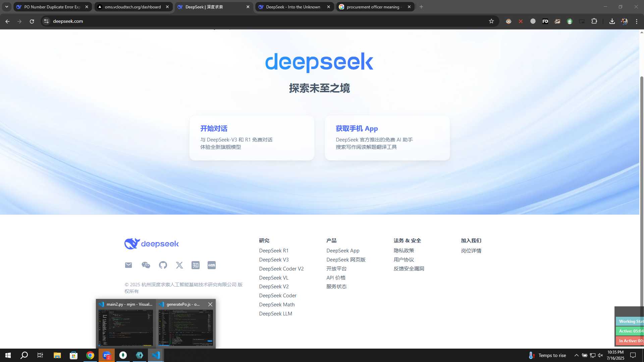The image size is (644, 362).
Task: Click the 开始对话 start chat card
Action: (252, 138)
